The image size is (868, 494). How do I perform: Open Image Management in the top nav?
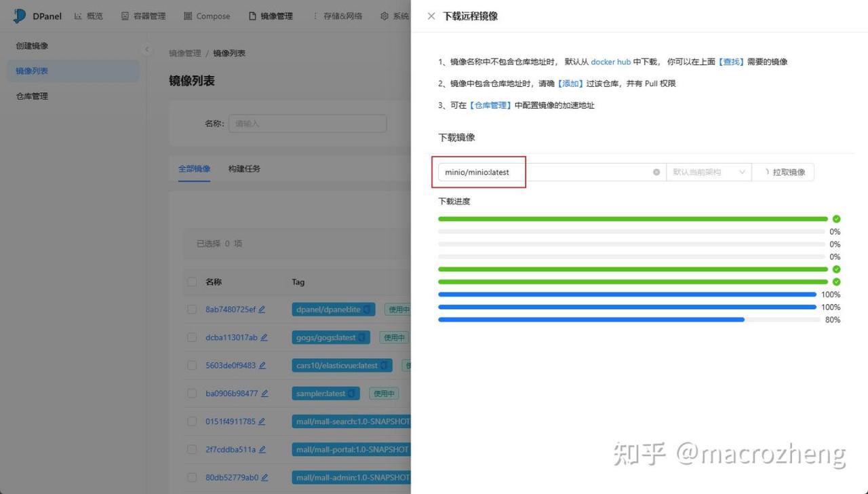(271, 16)
